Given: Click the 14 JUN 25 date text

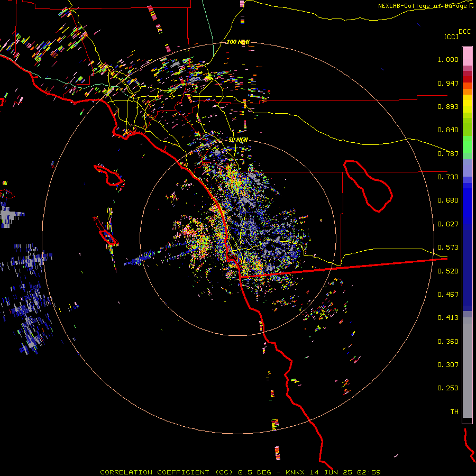Looking at the screenshot, I should pos(332,472).
